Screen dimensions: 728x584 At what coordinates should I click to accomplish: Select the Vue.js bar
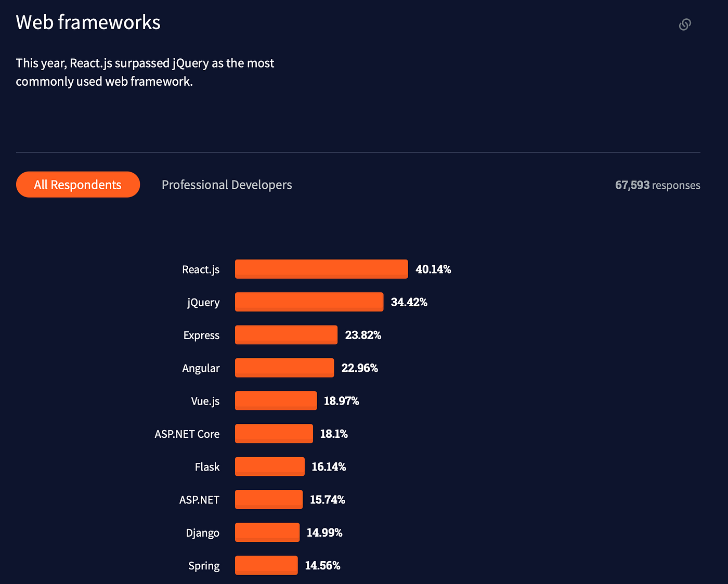(x=276, y=400)
